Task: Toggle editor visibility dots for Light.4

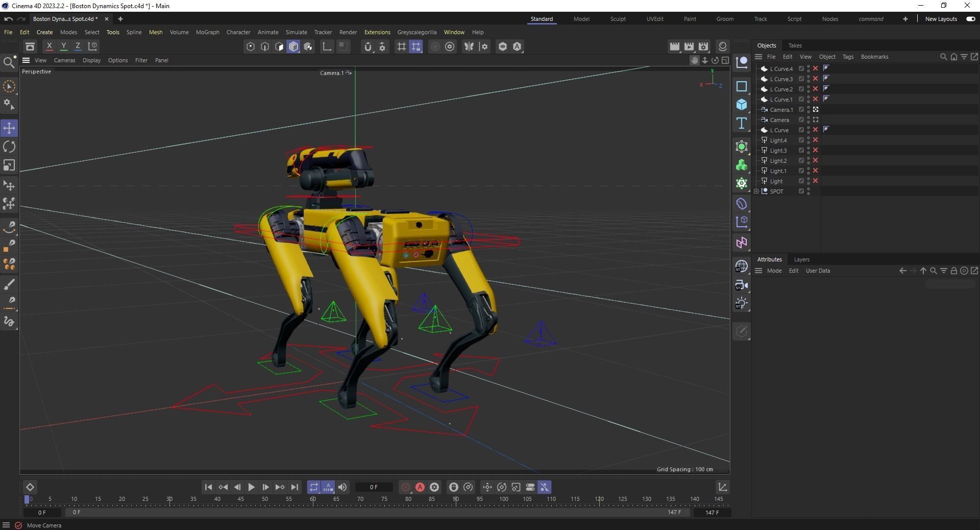Action: click(x=808, y=140)
